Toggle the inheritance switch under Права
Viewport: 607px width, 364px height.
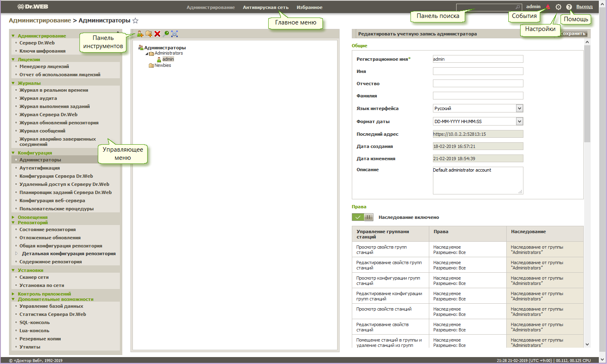pyautogui.click(x=362, y=217)
